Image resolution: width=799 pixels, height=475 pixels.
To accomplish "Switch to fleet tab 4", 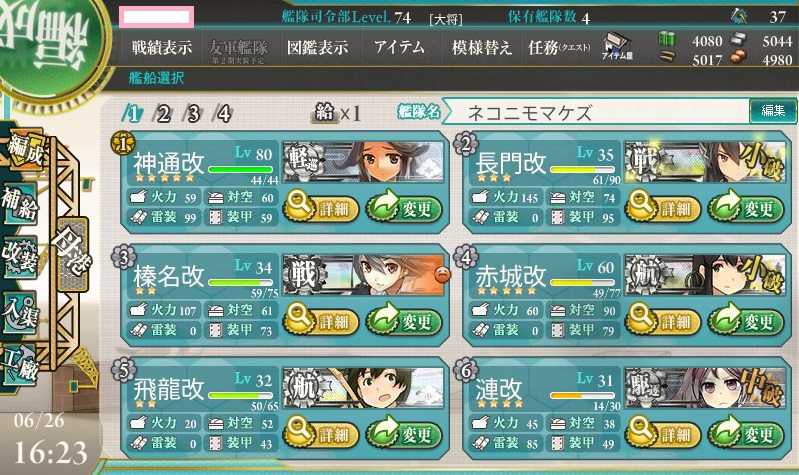I will pos(223,113).
